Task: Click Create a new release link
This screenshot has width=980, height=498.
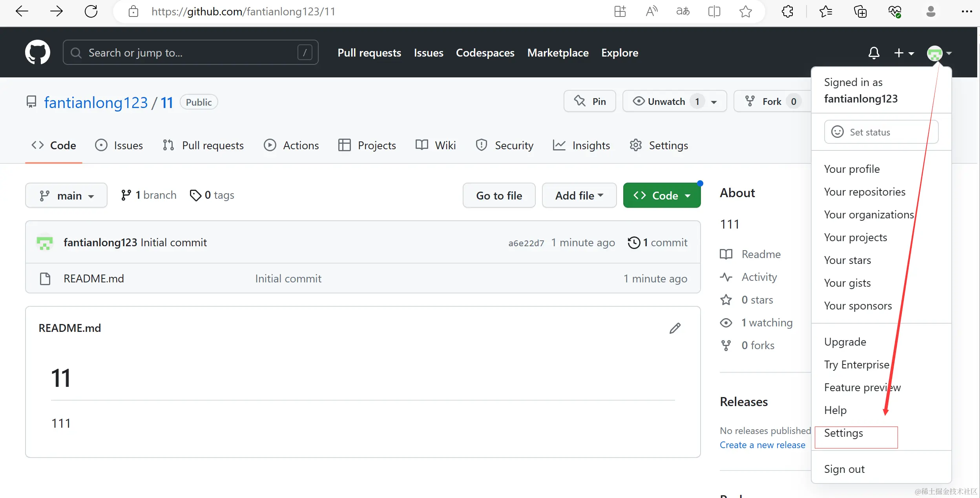Action: tap(762, 445)
